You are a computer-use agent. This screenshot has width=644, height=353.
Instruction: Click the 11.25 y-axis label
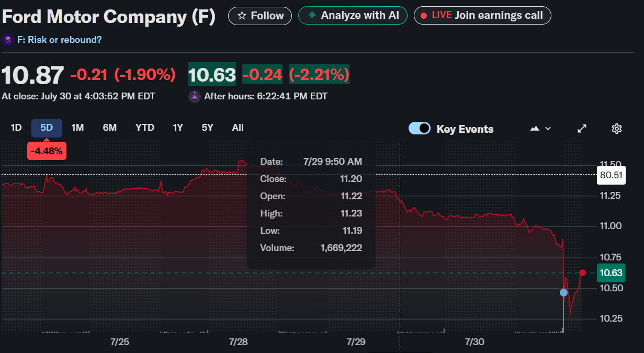(611, 195)
